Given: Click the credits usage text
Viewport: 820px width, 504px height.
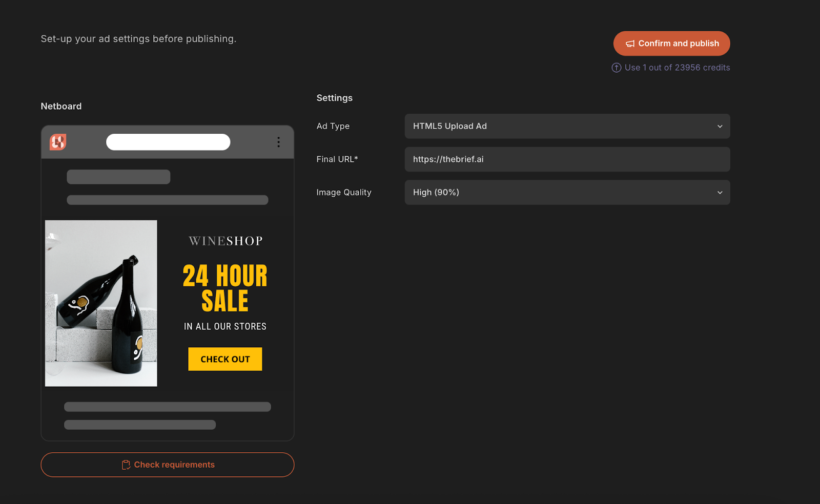Looking at the screenshot, I should (677, 68).
